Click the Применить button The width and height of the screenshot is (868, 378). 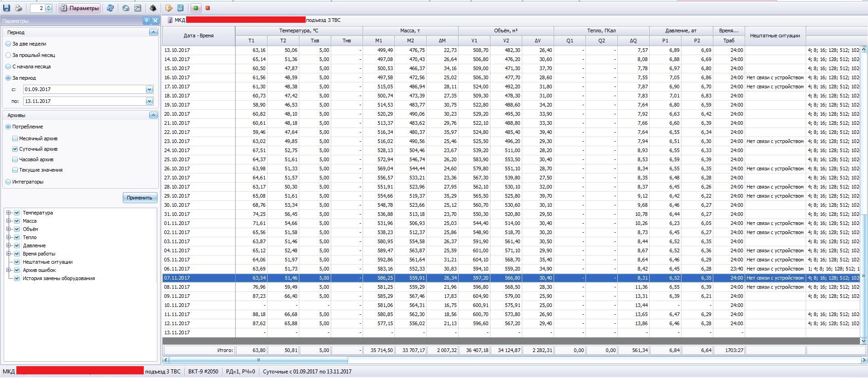[x=140, y=198]
